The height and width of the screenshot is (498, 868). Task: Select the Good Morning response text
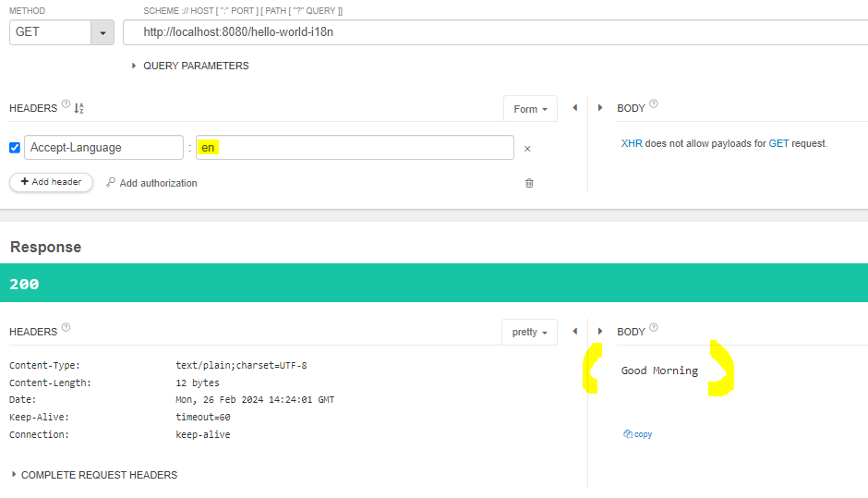coord(659,370)
